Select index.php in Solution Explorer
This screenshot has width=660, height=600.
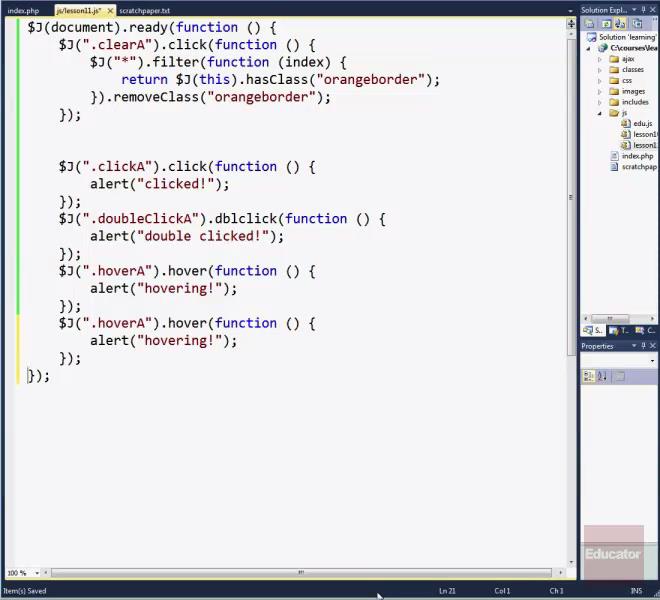coord(638,156)
